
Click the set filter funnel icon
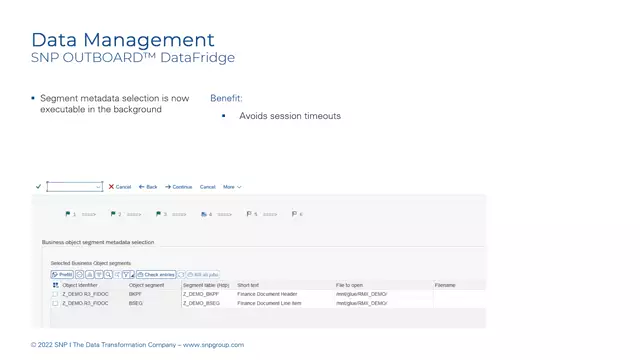126,275
